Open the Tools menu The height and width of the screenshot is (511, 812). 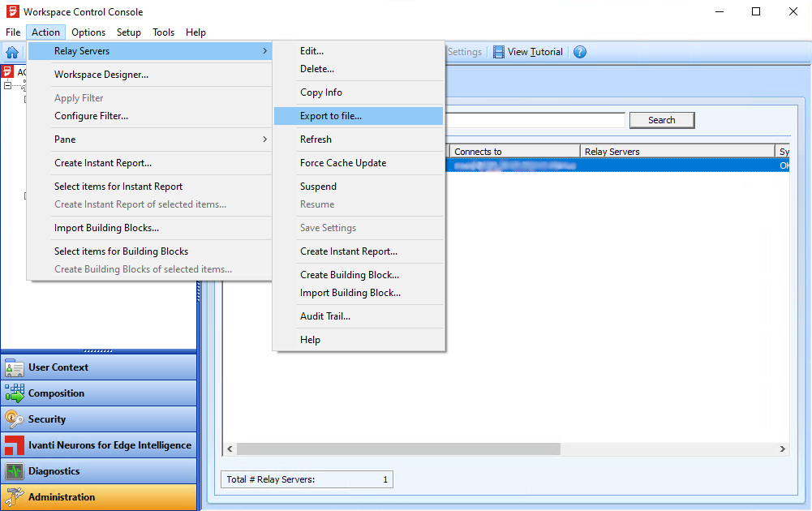(163, 32)
